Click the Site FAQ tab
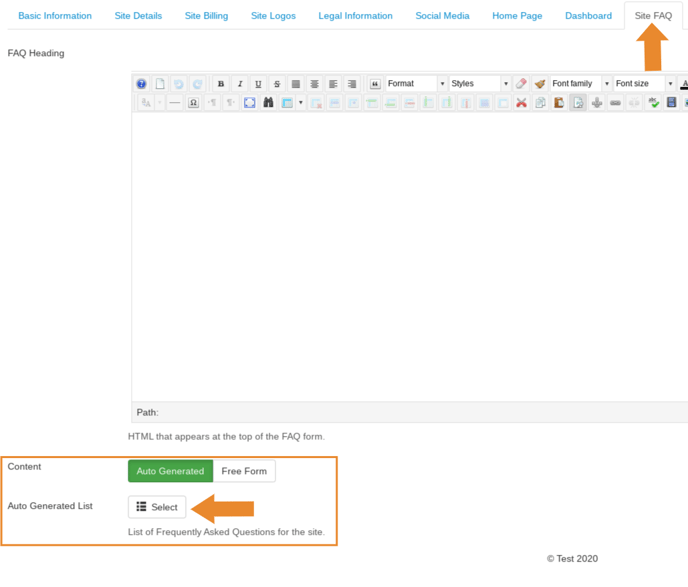 click(653, 16)
